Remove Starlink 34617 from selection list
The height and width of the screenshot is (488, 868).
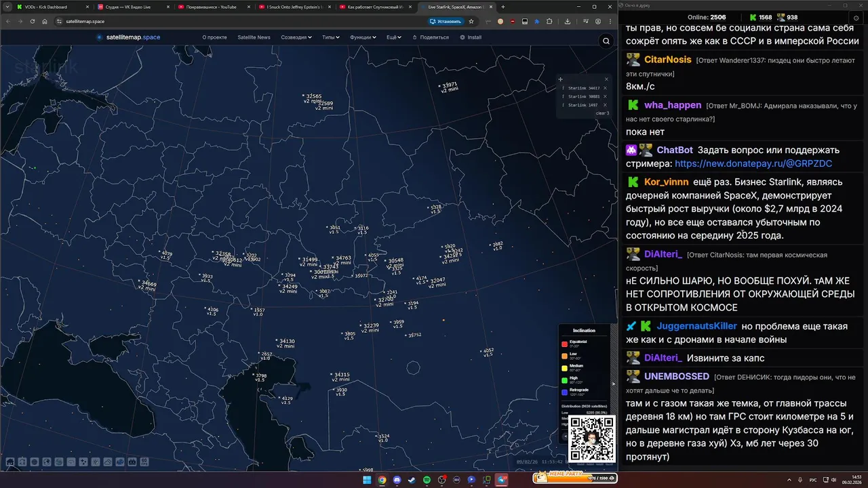pos(605,88)
